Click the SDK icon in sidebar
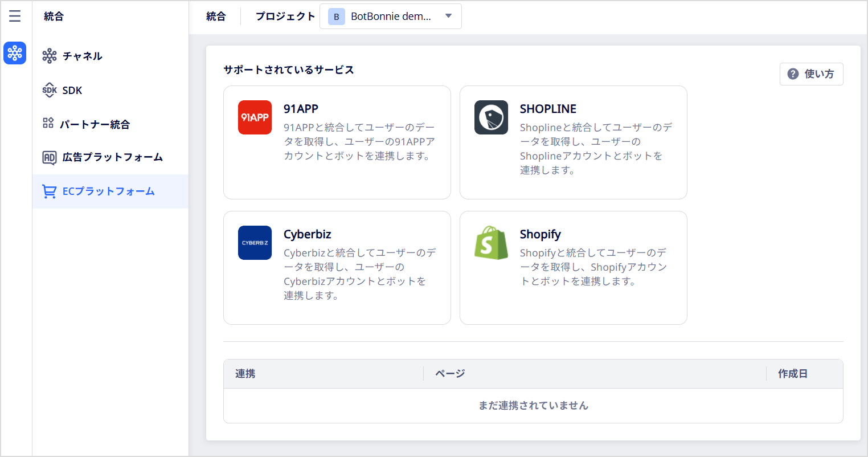Image resolution: width=868 pixels, height=457 pixels. pyautogui.click(x=50, y=90)
